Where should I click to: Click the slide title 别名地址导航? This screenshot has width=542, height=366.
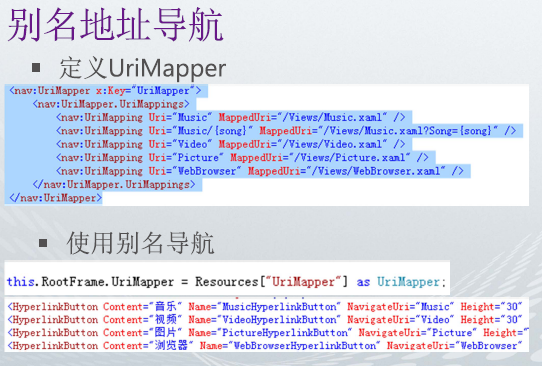tap(115, 25)
